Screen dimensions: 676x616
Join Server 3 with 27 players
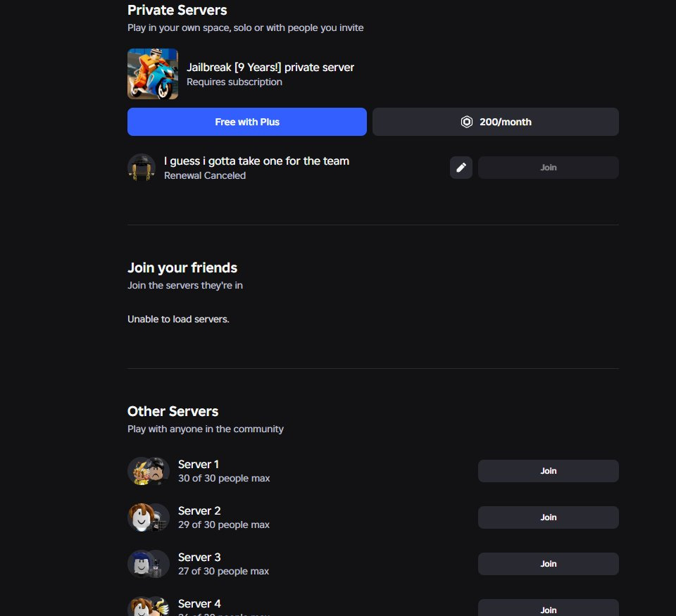pos(548,564)
